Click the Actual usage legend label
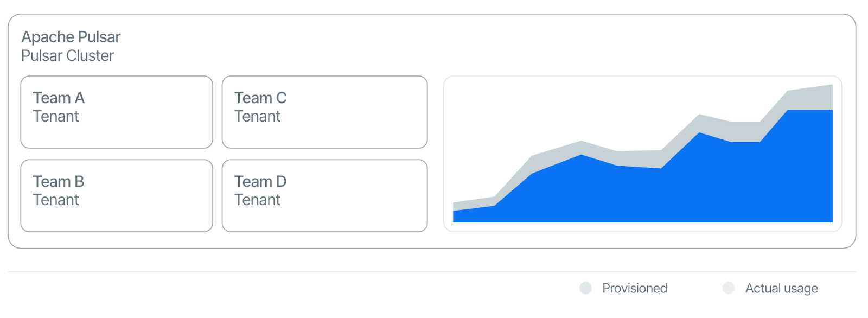868x318 pixels. point(781,288)
